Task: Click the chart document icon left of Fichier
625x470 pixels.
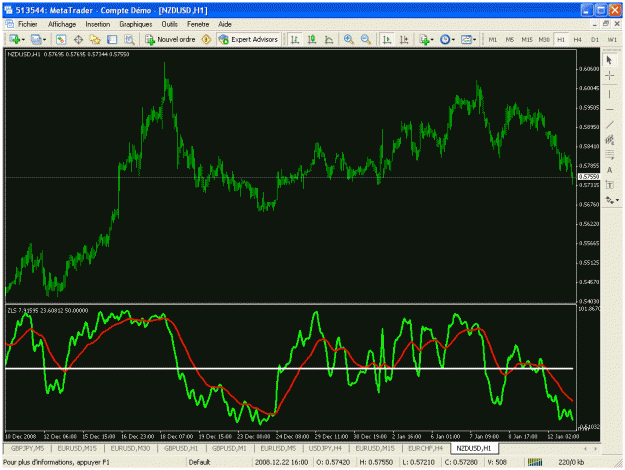Action: coord(10,24)
